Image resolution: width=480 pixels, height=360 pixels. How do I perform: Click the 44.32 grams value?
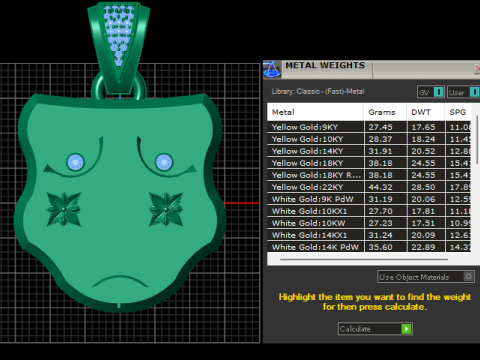tap(380, 187)
